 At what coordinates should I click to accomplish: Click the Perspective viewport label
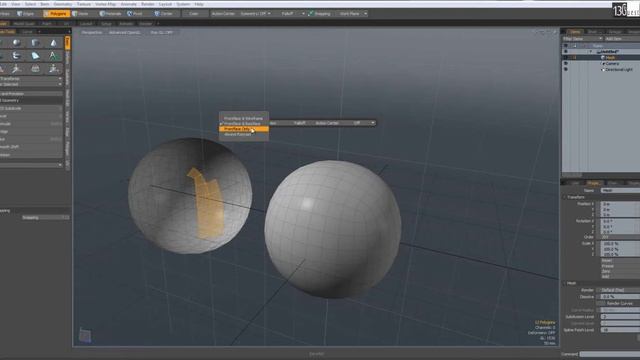tap(92, 32)
